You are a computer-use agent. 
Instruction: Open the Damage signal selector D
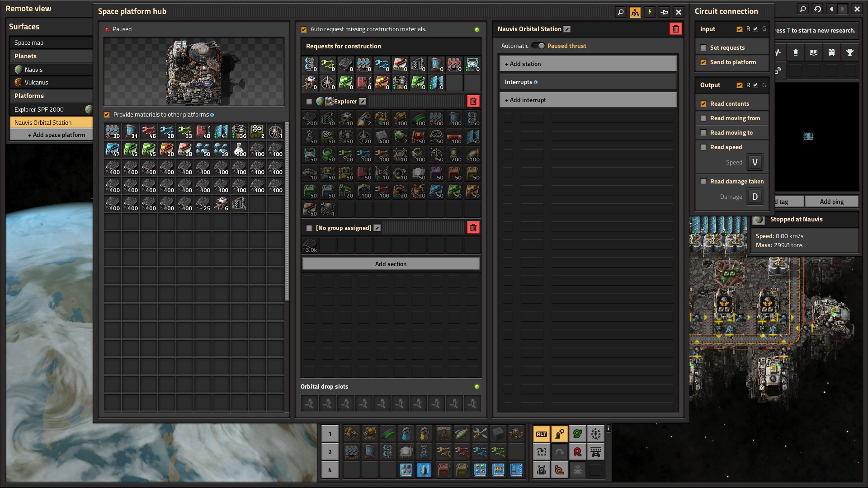pos(755,197)
